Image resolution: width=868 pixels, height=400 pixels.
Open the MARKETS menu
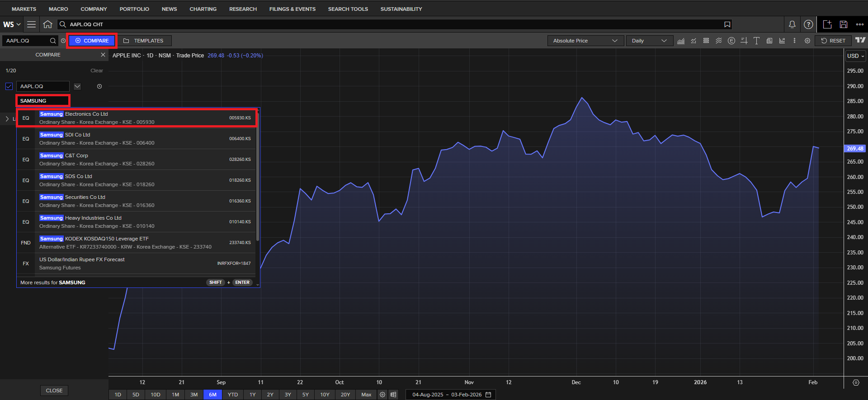24,9
